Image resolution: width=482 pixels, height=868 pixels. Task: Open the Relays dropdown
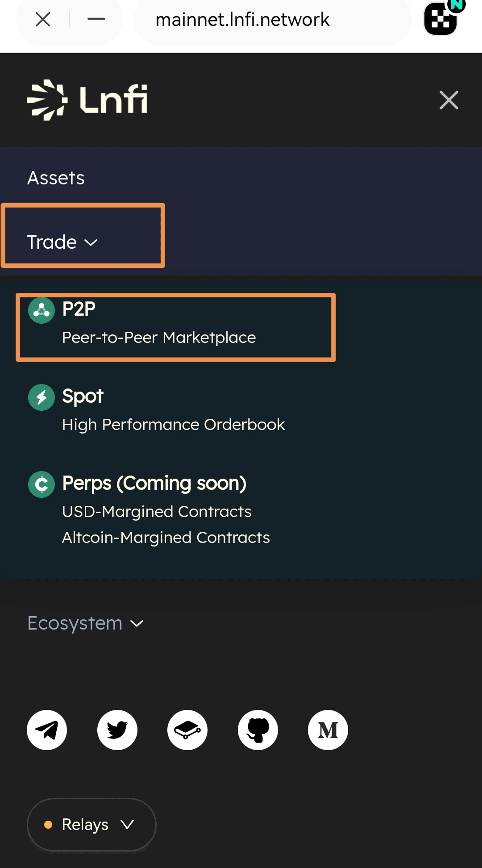point(91,825)
